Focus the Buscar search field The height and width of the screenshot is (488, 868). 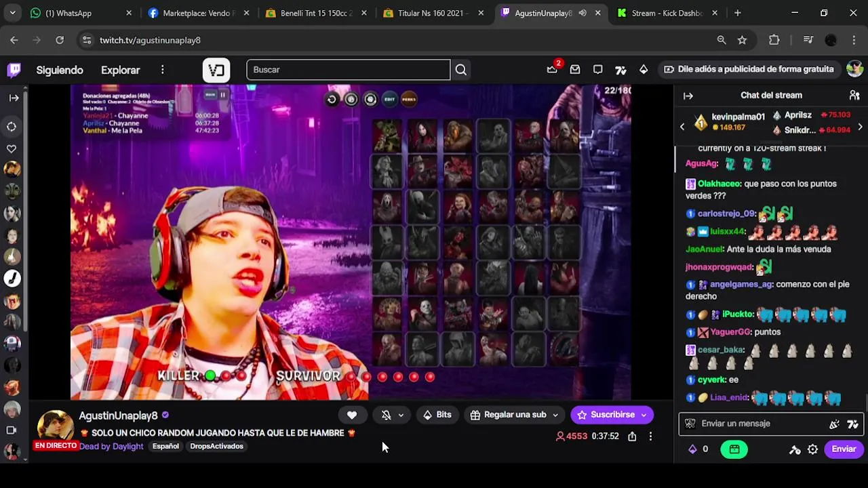[x=348, y=70]
